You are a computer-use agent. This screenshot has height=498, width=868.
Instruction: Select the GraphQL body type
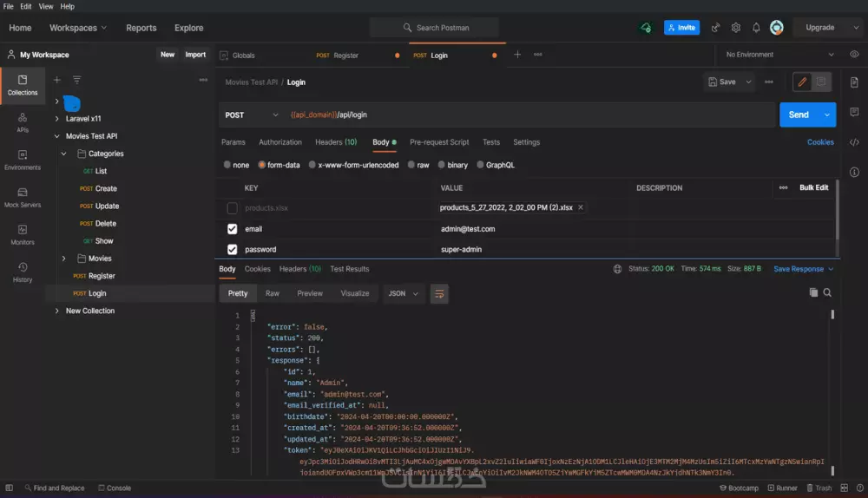tap(480, 165)
